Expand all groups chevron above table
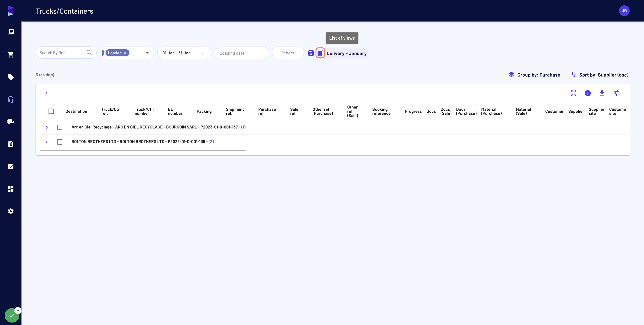Screen dimensions: 644x325 click(47, 93)
